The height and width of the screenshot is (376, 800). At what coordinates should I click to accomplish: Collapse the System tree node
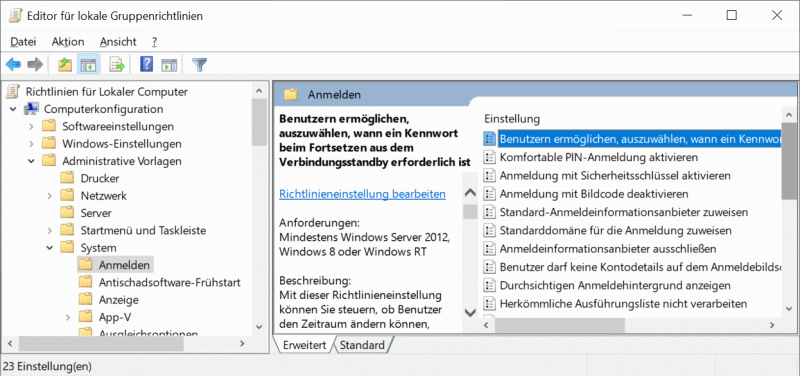click(x=49, y=248)
